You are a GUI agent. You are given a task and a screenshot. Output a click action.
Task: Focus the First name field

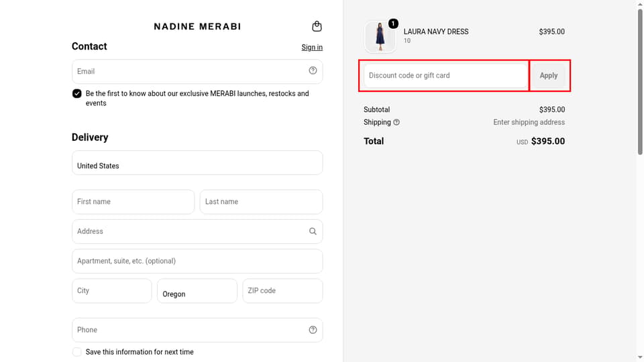click(133, 202)
